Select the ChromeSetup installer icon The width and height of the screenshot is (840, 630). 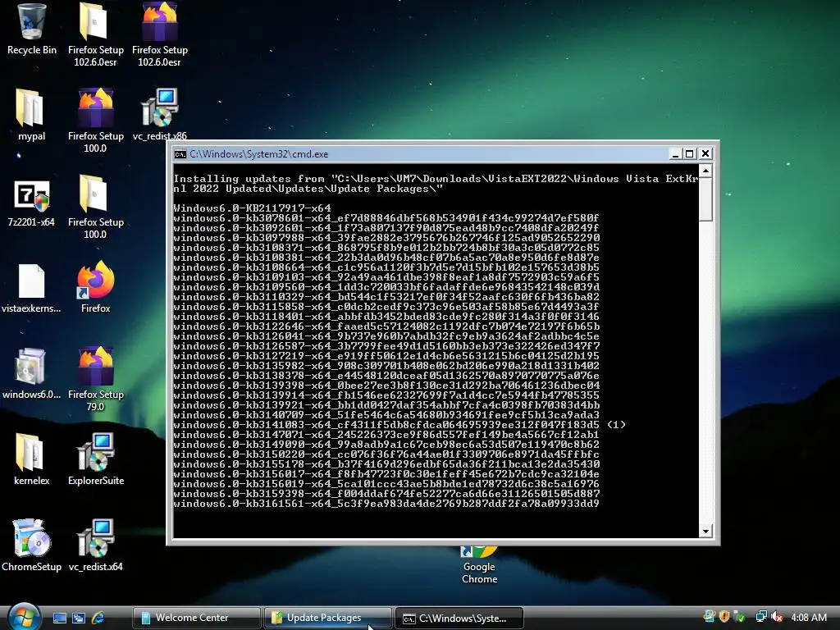pyautogui.click(x=31, y=546)
